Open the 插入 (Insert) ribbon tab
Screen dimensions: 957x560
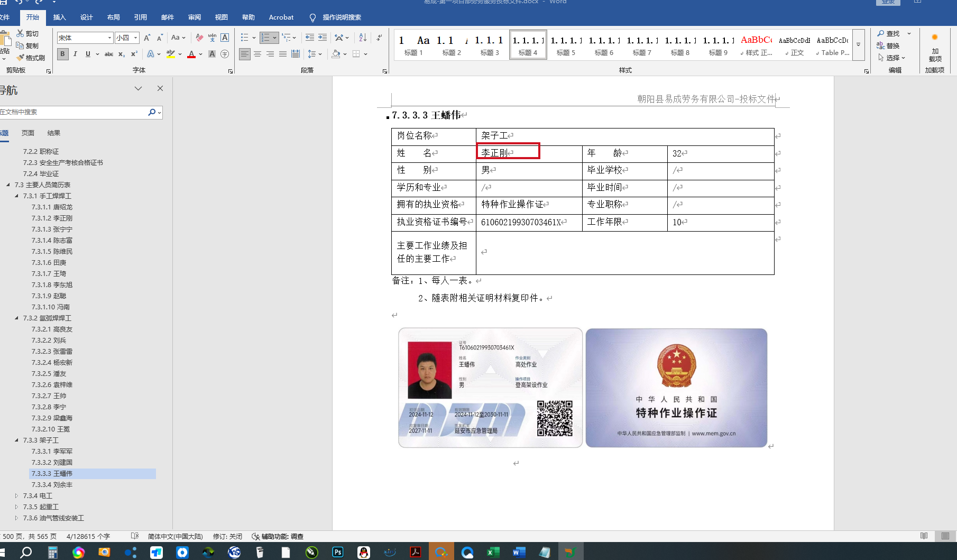pyautogui.click(x=60, y=17)
